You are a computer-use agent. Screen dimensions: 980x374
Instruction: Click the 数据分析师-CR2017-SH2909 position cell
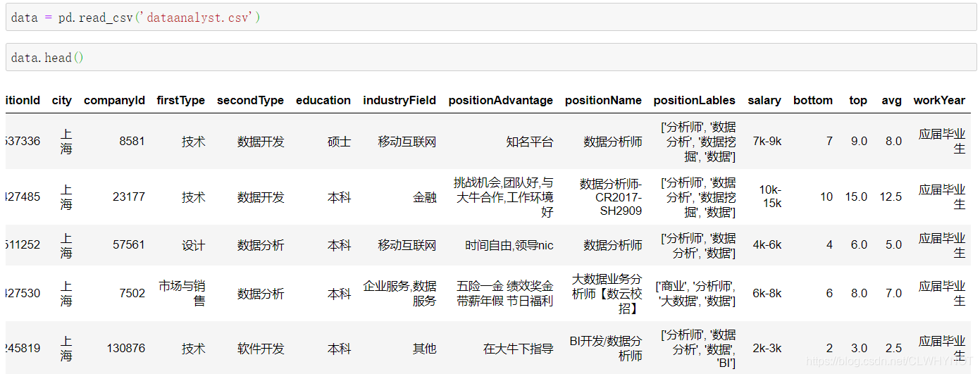point(611,197)
